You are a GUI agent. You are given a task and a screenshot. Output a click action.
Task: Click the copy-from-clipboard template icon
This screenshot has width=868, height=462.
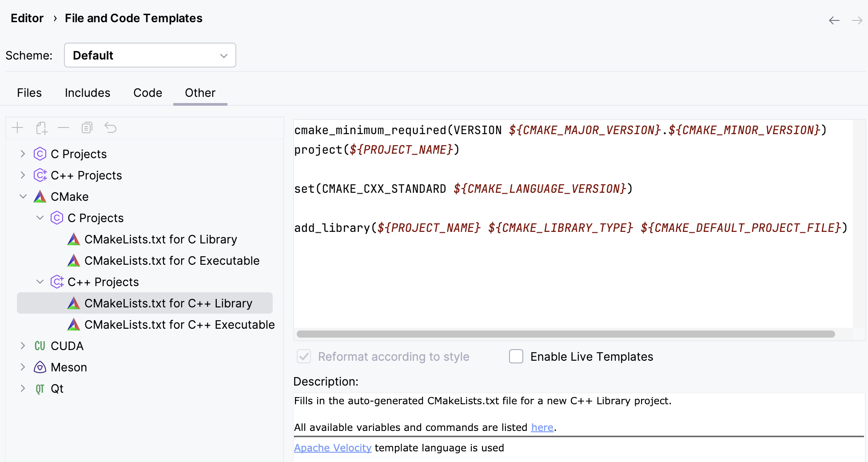(41, 128)
